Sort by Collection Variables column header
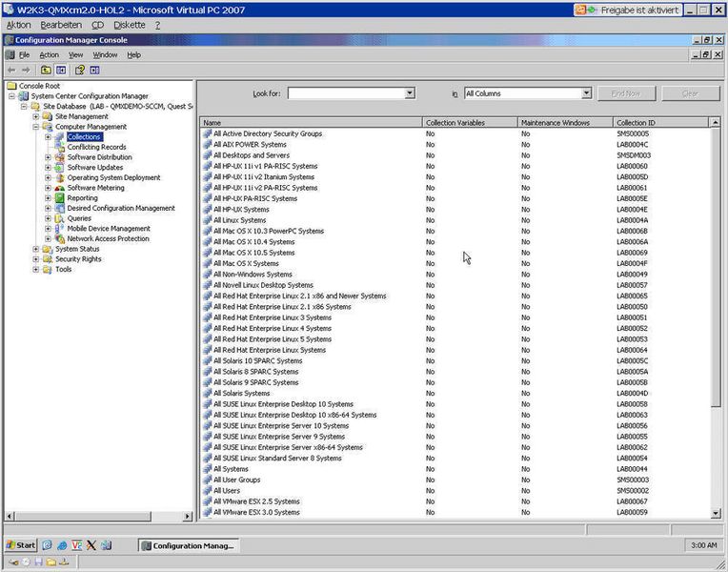 pyautogui.click(x=470, y=123)
